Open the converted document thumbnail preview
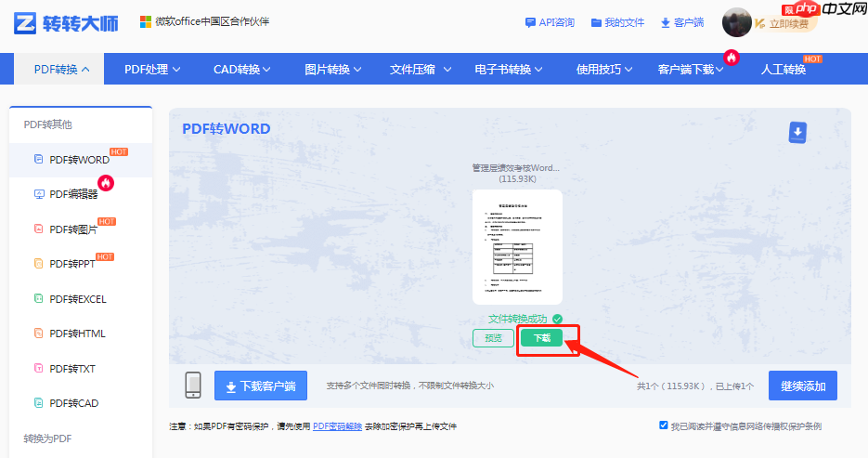The height and width of the screenshot is (458, 868). pos(518,247)
